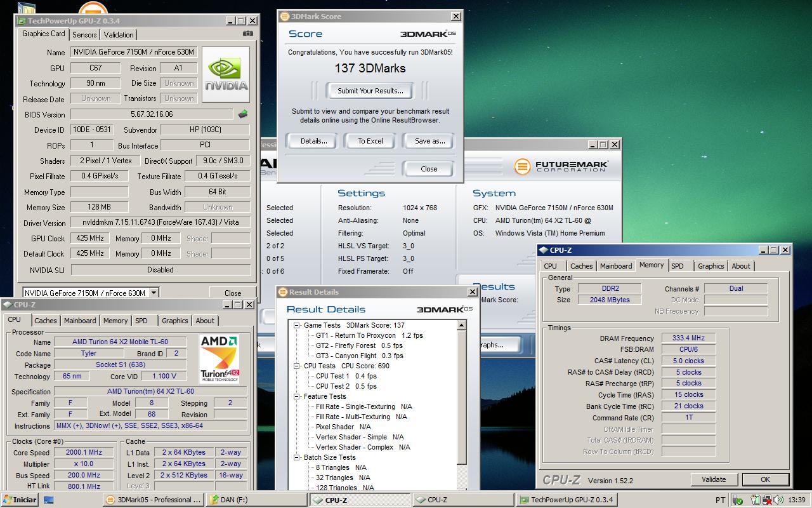
Task: Click the Core Speed 2000.1 MHz value
Action: tap(84, 452)
